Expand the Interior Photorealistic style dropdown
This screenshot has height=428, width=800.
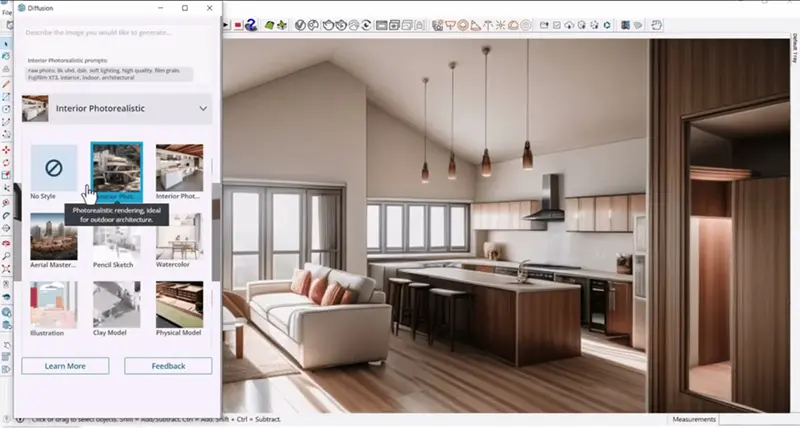[x=203, y=107]
